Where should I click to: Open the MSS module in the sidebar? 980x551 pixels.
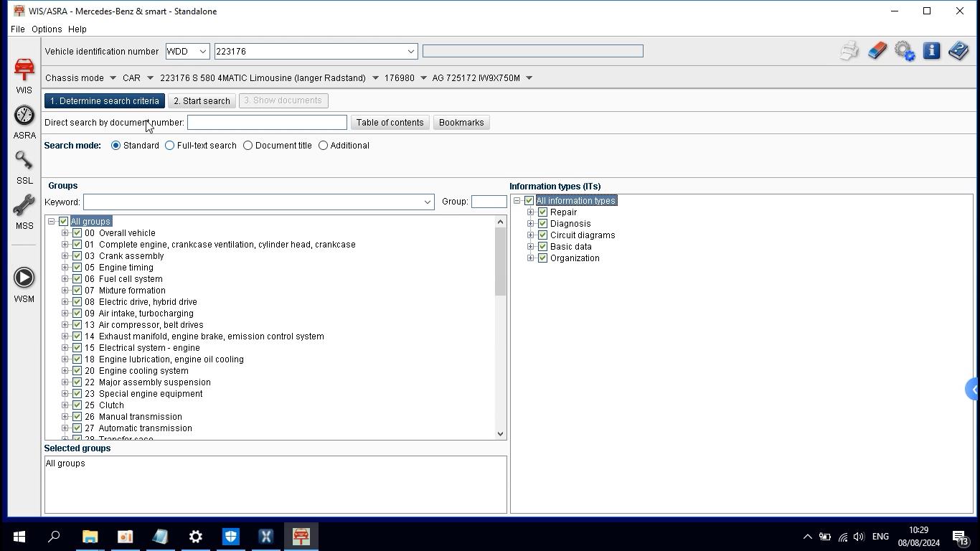(24, 212)
